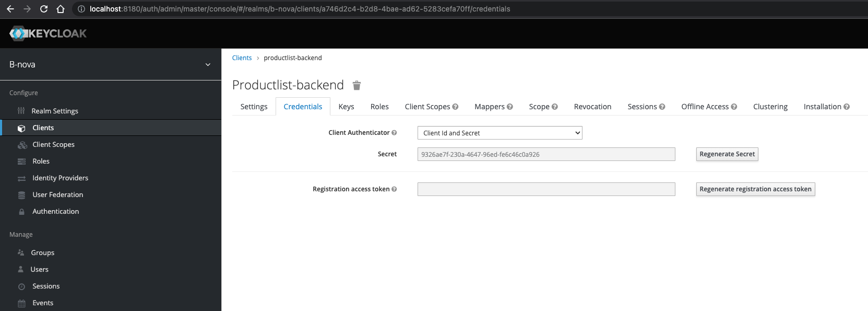Click the help icon on the Offline Access tab
Screen dimensions: 868x311
pyautogui.click(x=734, y=107)
